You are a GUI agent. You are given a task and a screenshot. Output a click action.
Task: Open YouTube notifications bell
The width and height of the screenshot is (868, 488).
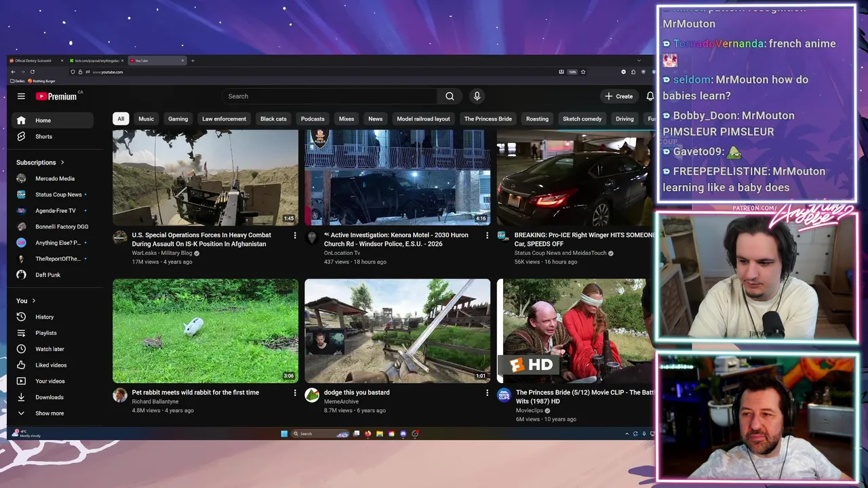point(650,96)
